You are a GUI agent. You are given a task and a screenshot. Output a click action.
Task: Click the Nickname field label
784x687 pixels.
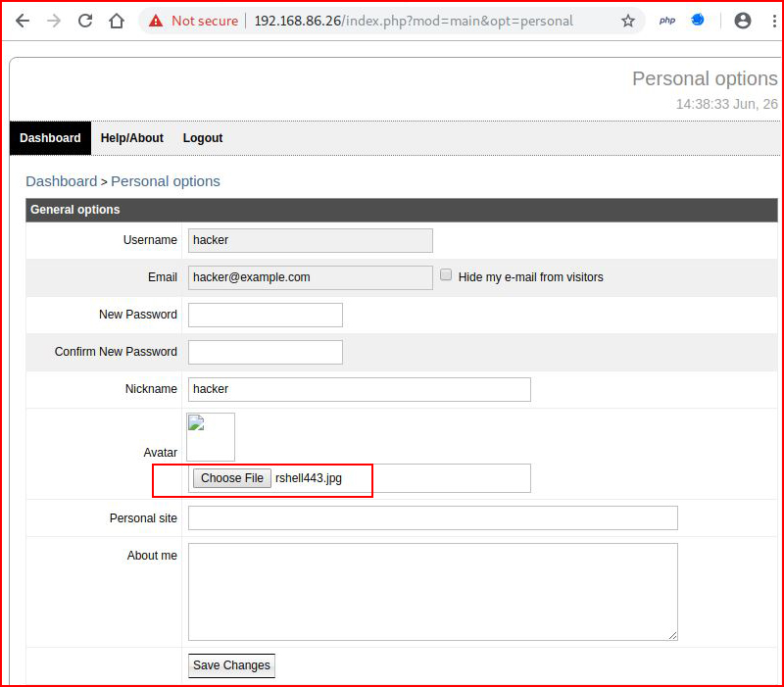pos(151,389)
